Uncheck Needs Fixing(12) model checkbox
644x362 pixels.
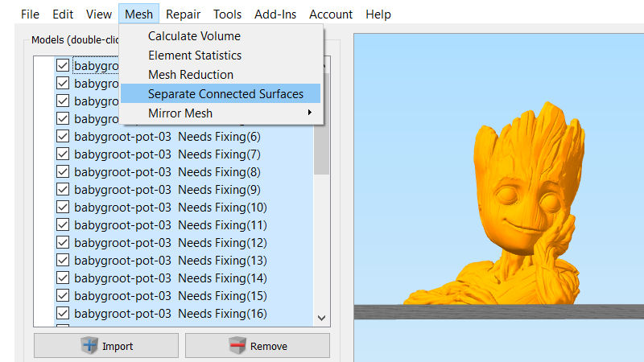(63, 242)
